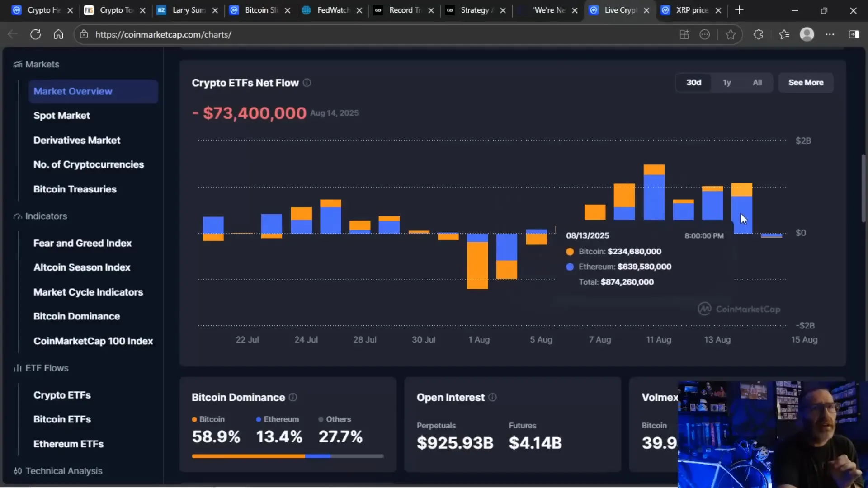Screen dimensions: 868x488
Task: Click the 58.9% Bitcoin dominance value
Action: coord(216,436)
